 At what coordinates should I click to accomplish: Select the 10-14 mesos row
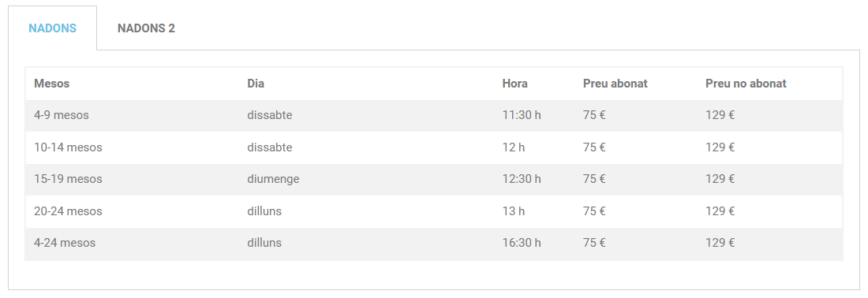434,147
